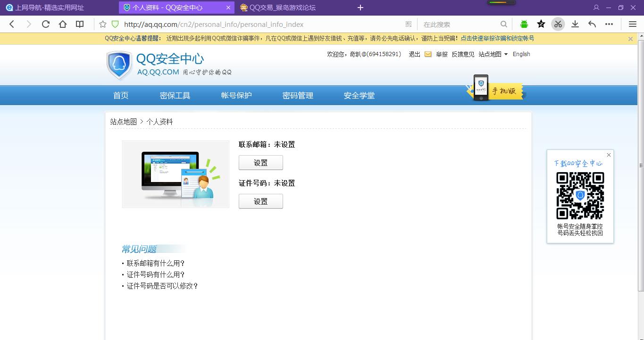Switch to QQ交易_猴岛游戏论坛 tab
This screenshot has height=340, width=644.
(278, 8)
